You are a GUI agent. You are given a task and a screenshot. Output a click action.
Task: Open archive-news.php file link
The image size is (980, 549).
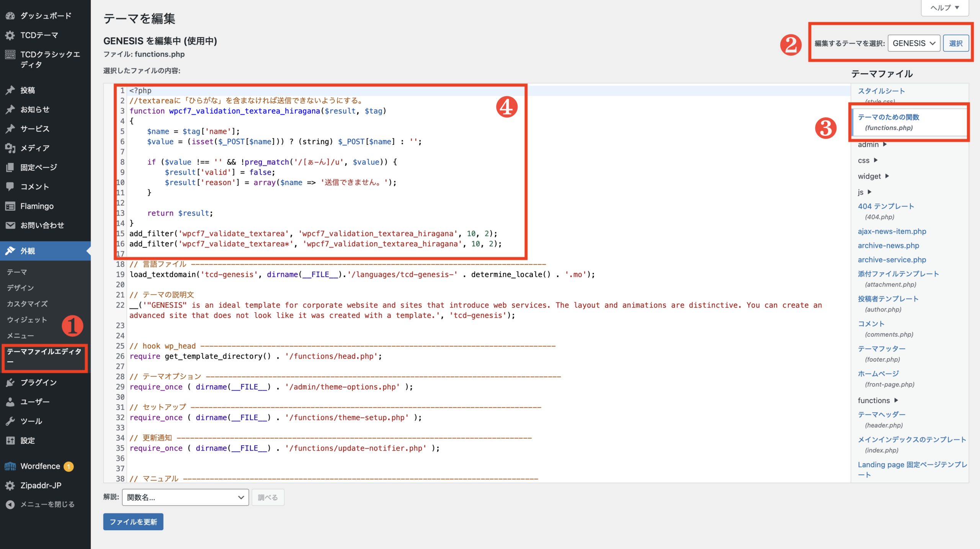888,246
